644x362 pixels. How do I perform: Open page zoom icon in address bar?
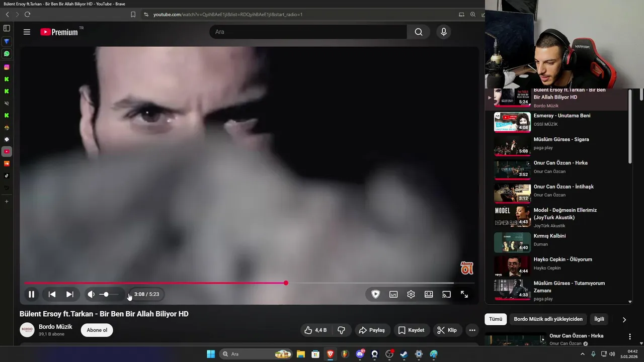point(473,15)
